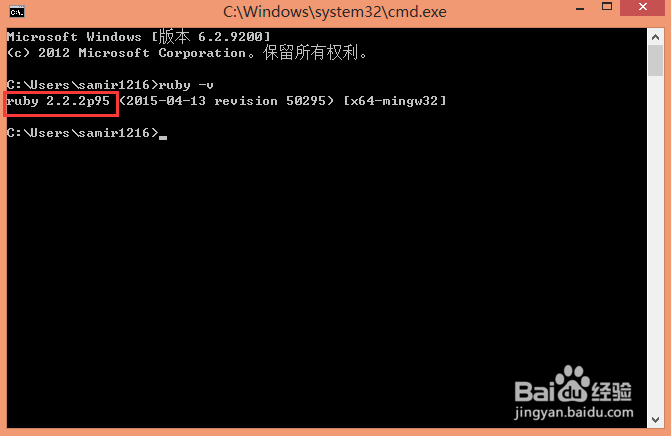Click the revision 50295 text

270,101
